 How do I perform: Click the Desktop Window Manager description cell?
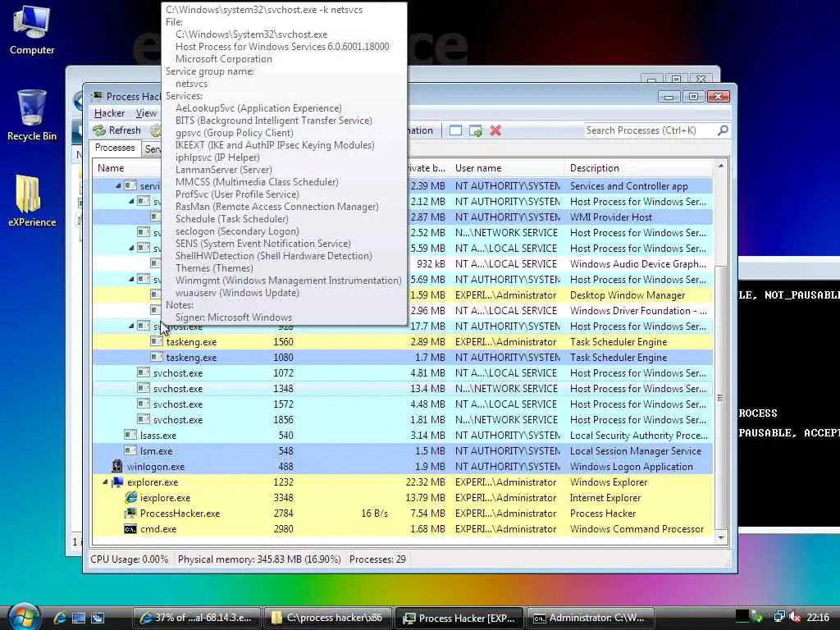[x=628, y=295]
